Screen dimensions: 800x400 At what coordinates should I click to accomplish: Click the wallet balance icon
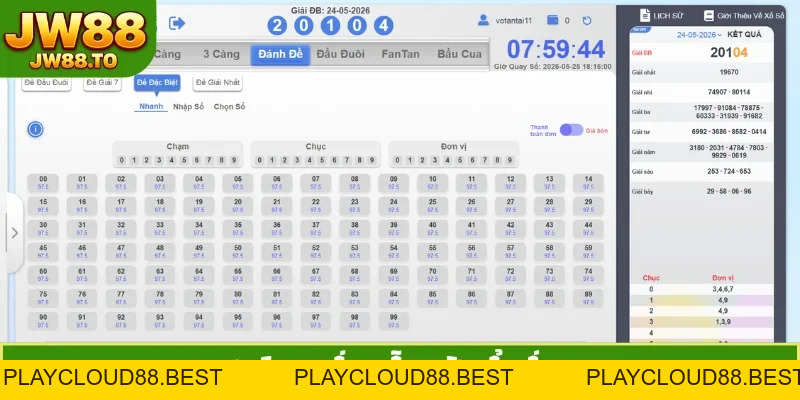[x=552, y=20]
